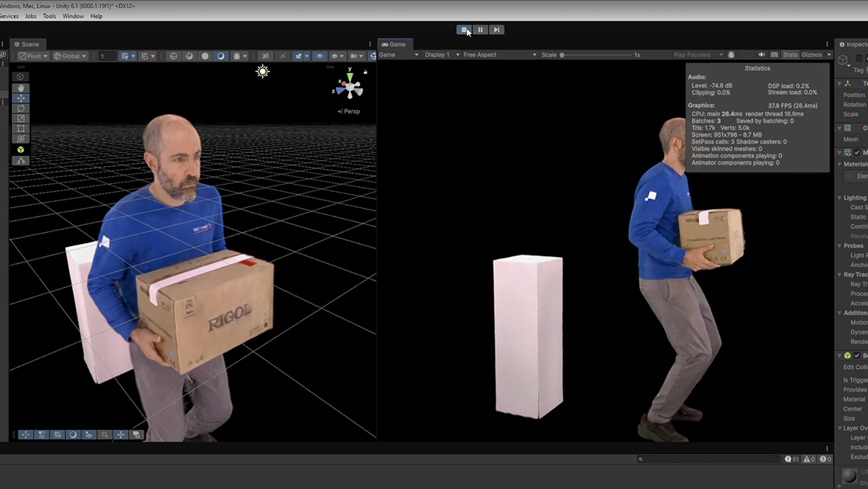Image resolution: width=868 pixels, height=489 pixels.
Task: Open the Pivot handle position dropdown
Action: pyautogui.click(x=33, y=56)
